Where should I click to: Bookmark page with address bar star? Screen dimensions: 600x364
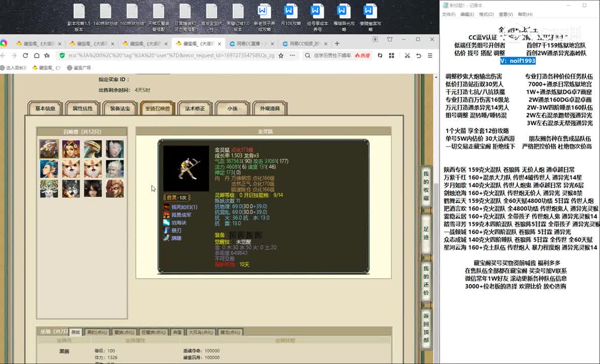click(x=281, y=56)
